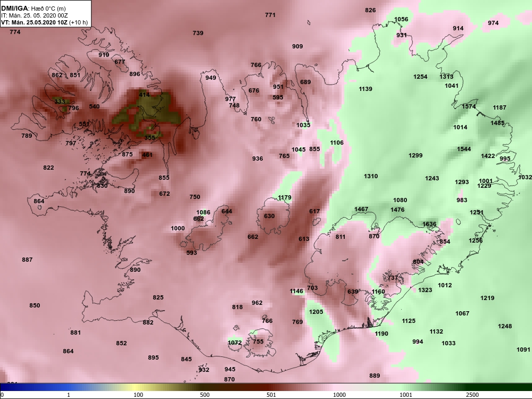Click the 1485 height value

[497, 123]
